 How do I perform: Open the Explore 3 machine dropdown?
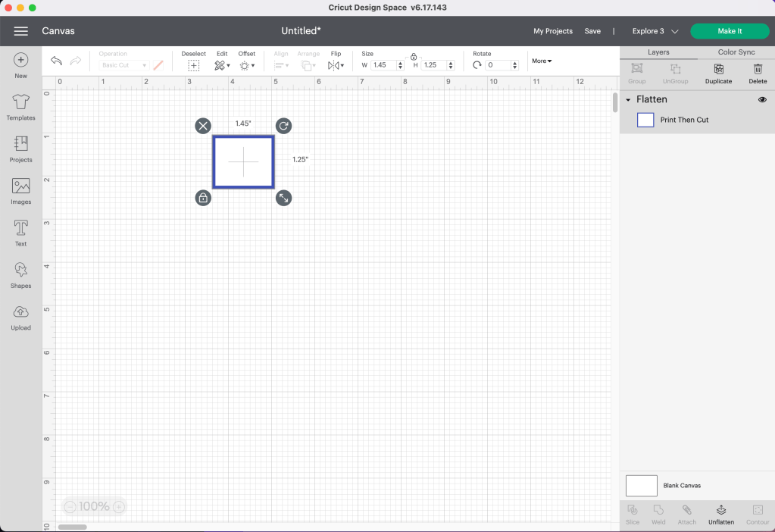click(655, 31)
